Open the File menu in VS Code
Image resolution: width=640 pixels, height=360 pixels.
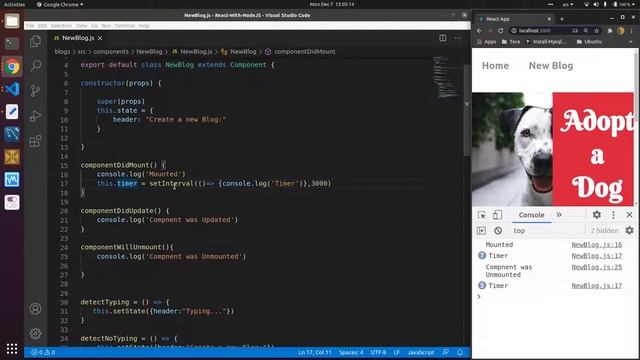point(30,25)
